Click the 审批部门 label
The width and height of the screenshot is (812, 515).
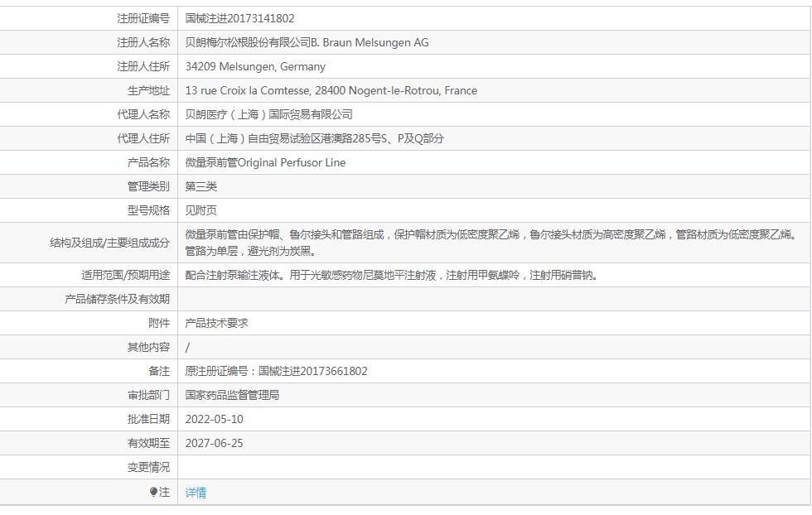pyautogui.click(x=148, y=396)
